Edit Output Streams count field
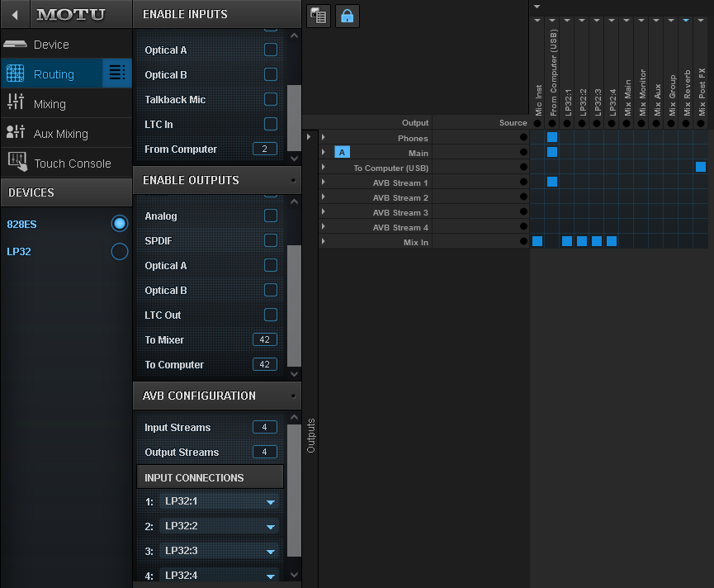 [265, 452]
